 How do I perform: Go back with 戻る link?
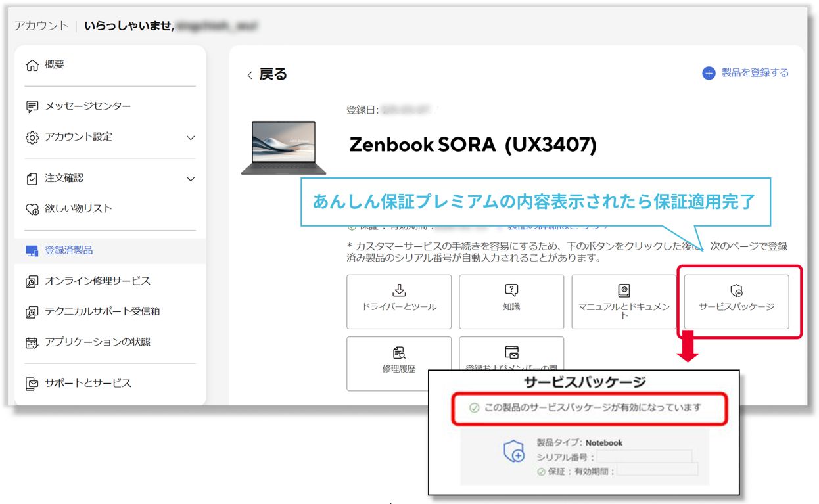pyautogui.click(x=273, y=74)
